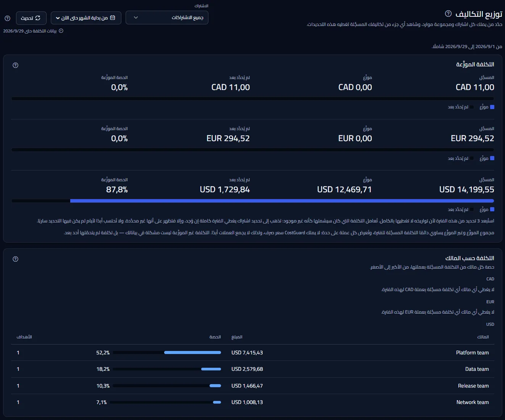Click the Release team share bar

pyautogui.click(x=167, y=386)
